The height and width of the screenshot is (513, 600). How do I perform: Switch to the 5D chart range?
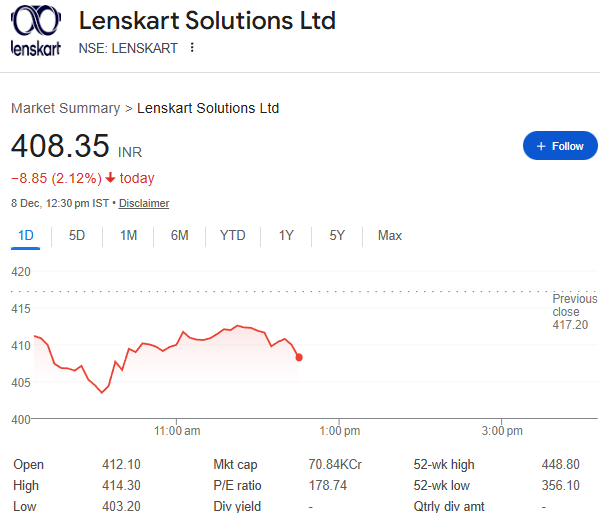(x=77, y=236)
